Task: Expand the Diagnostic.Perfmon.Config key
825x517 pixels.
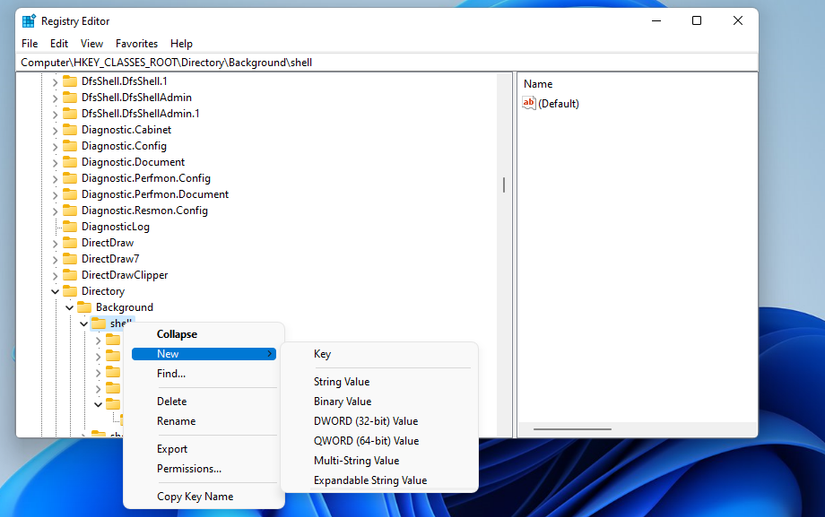Action: (55, 179)
